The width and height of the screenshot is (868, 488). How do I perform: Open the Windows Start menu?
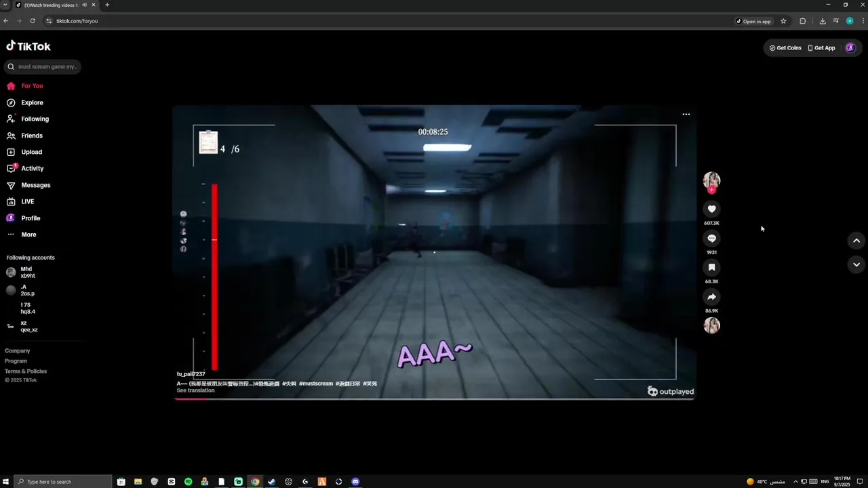coord(5,482)
